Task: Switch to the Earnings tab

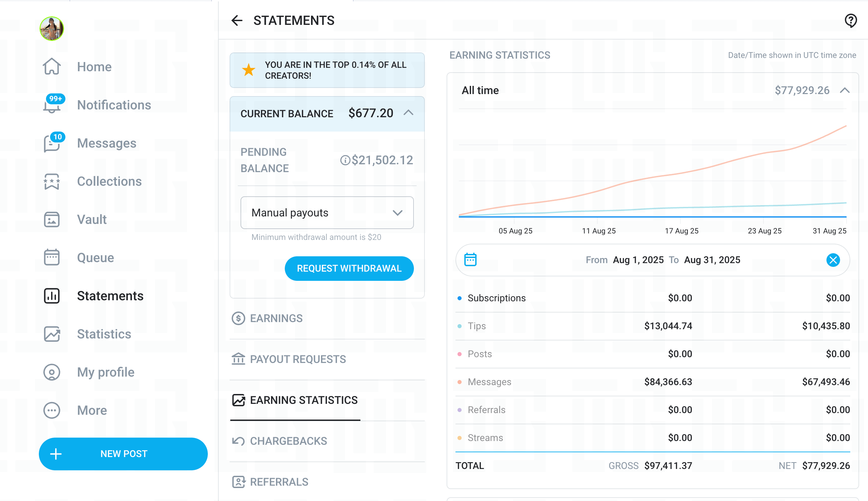Action: pos(276,318)
